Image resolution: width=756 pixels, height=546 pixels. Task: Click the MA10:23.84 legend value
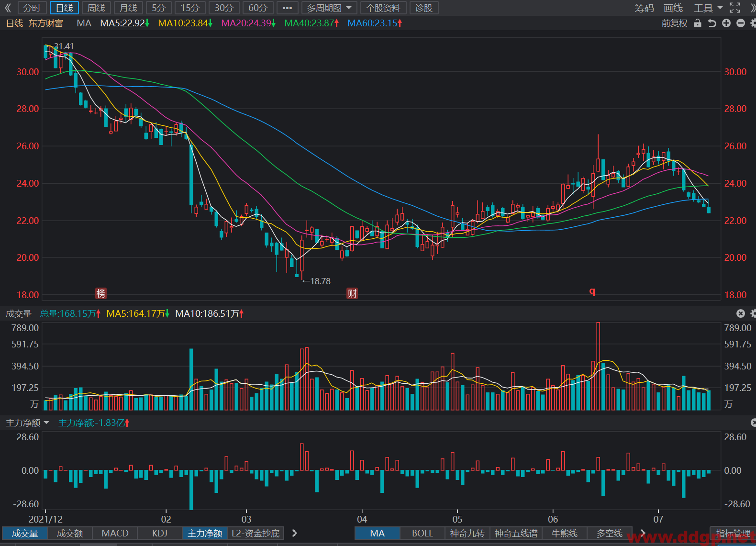(x=185, y=23)
